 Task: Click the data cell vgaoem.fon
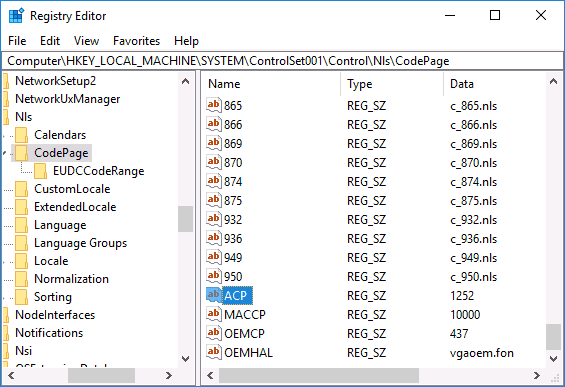point(482,353)
